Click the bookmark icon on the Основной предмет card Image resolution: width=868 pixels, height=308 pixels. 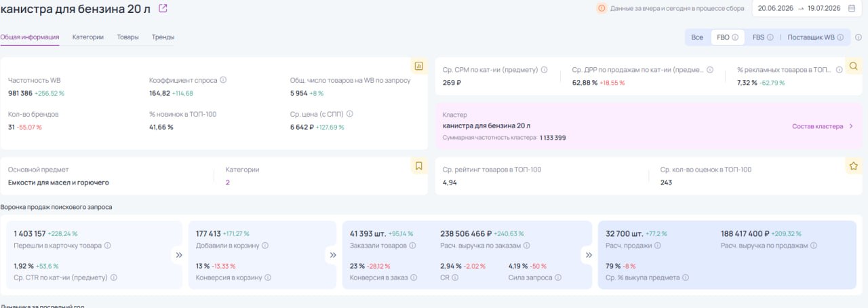pyautogui.click(x=418, y=166)
